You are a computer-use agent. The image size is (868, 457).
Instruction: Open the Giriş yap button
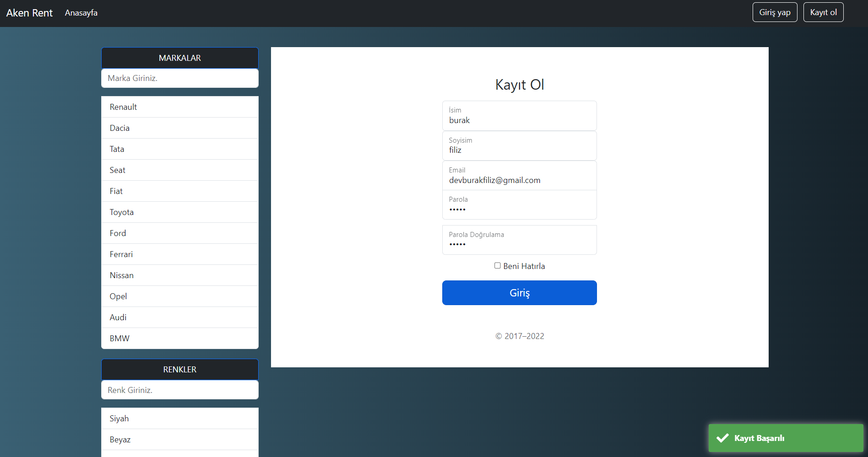click(775, 12)
